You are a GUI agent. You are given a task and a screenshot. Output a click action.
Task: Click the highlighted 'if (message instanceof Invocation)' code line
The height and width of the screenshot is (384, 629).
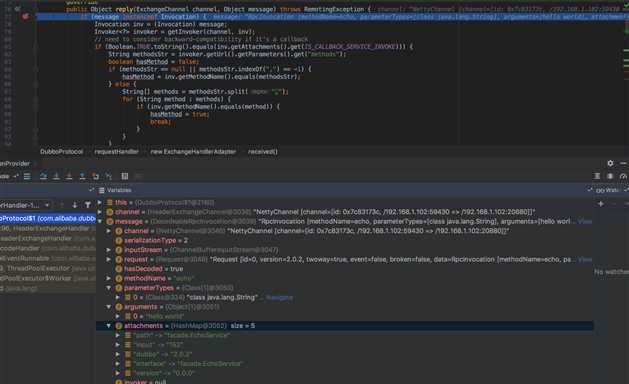tap(332, 17)
